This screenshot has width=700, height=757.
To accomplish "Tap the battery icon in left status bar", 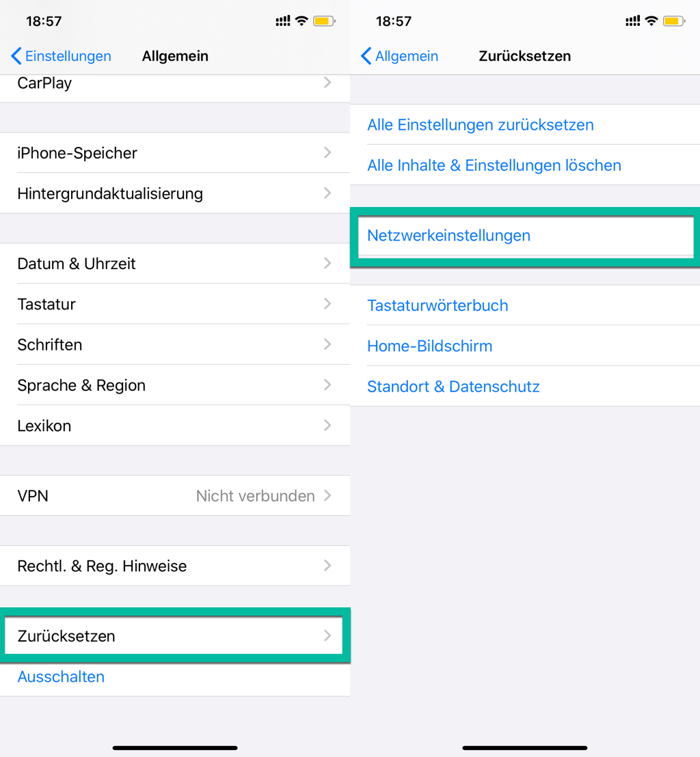I will (324, 20).
